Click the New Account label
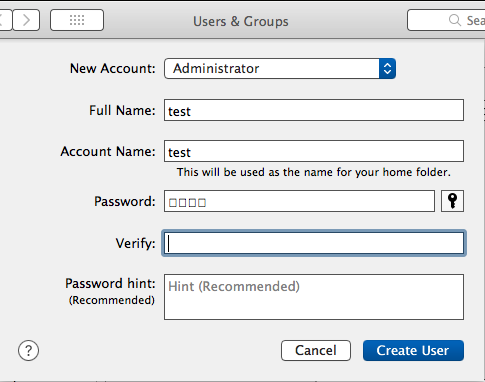 point(113,69)
